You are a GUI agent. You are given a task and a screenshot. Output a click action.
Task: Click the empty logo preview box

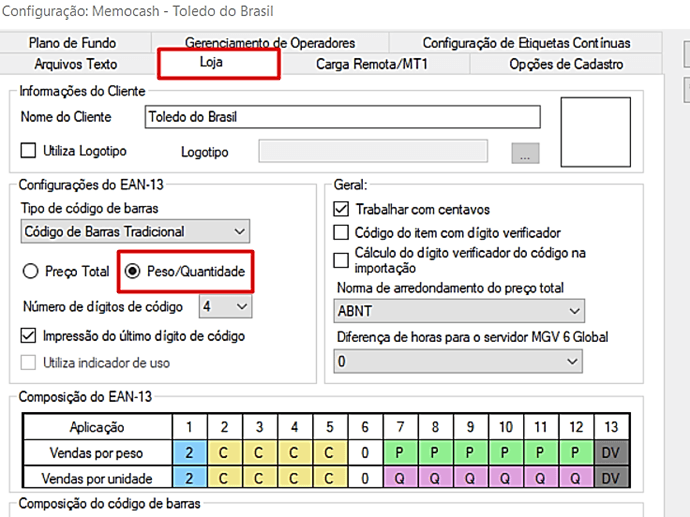coord(601,132)
